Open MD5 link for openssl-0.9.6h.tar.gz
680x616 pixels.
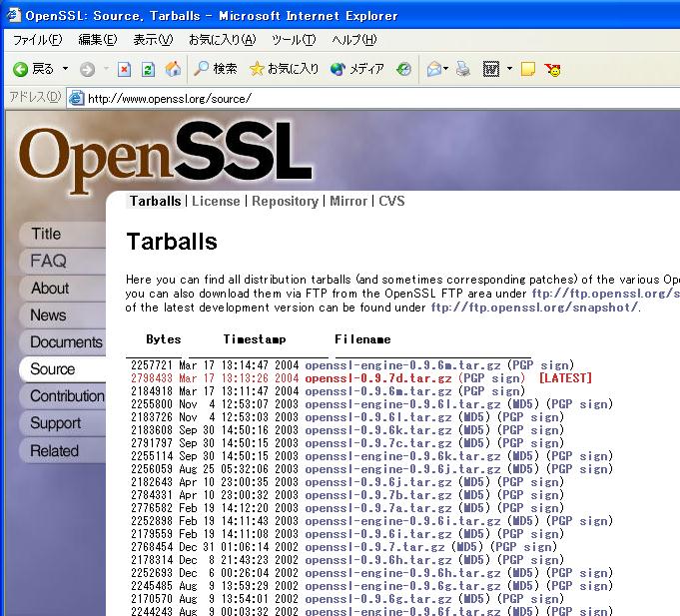click(x=474, y=560)
